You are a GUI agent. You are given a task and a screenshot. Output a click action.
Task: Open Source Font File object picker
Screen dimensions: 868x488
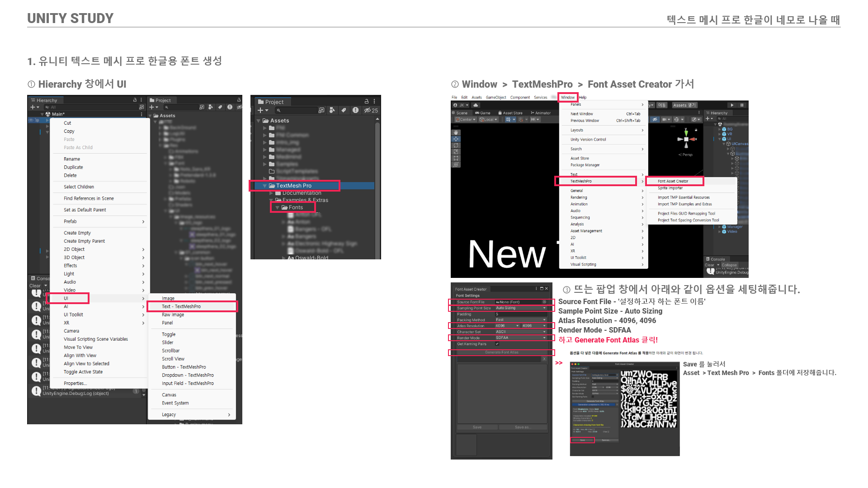click(544, 302)
